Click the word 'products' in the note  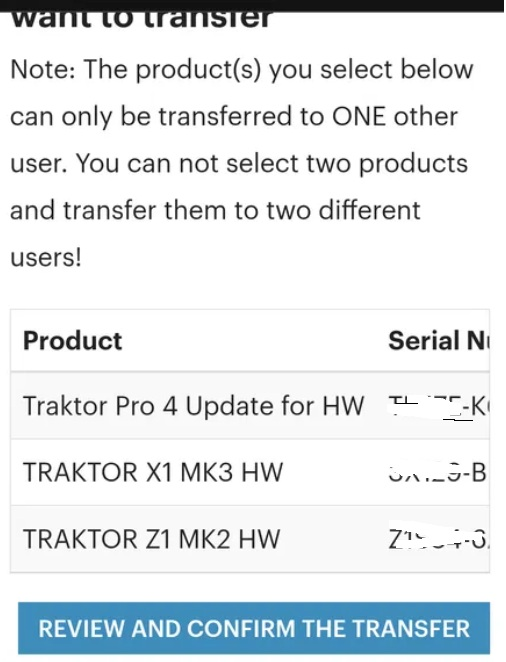[x=413, y=164]
